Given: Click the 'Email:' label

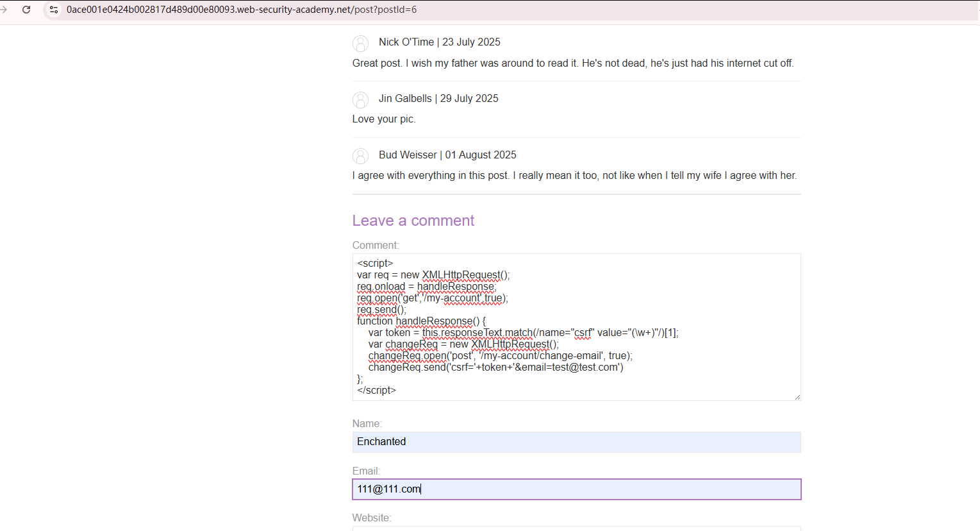Looking at the screenshot, I should coord(367,471).
